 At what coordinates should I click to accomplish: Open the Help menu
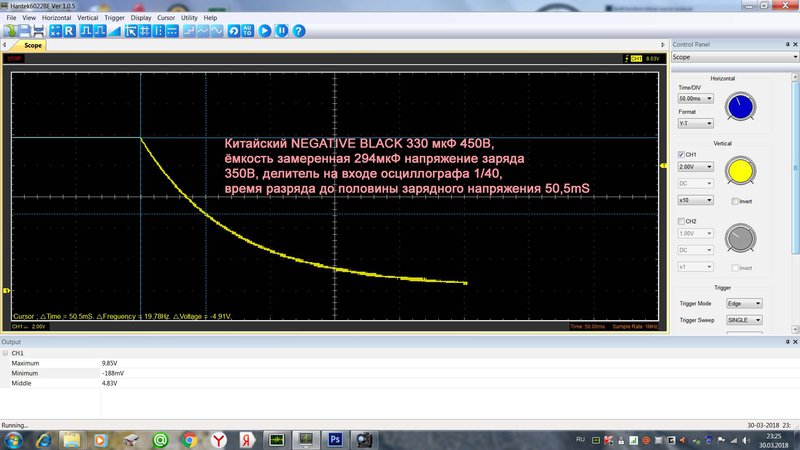(x=210, y=17)
